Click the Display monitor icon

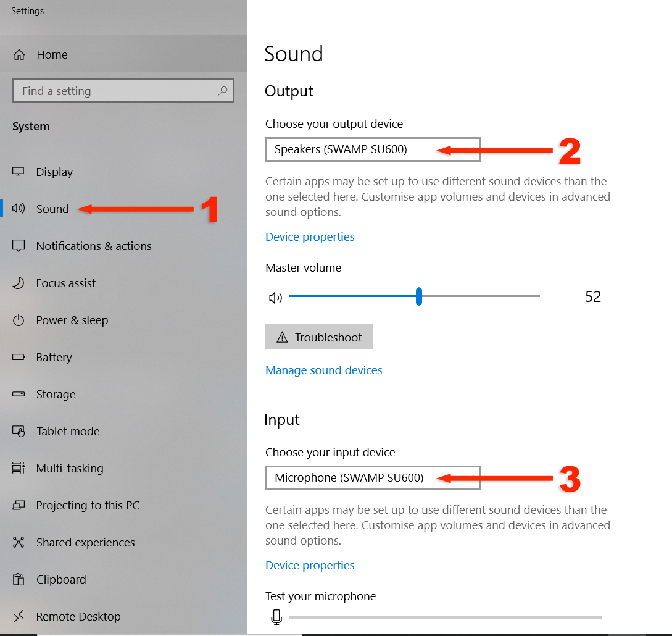click(19, 172)
